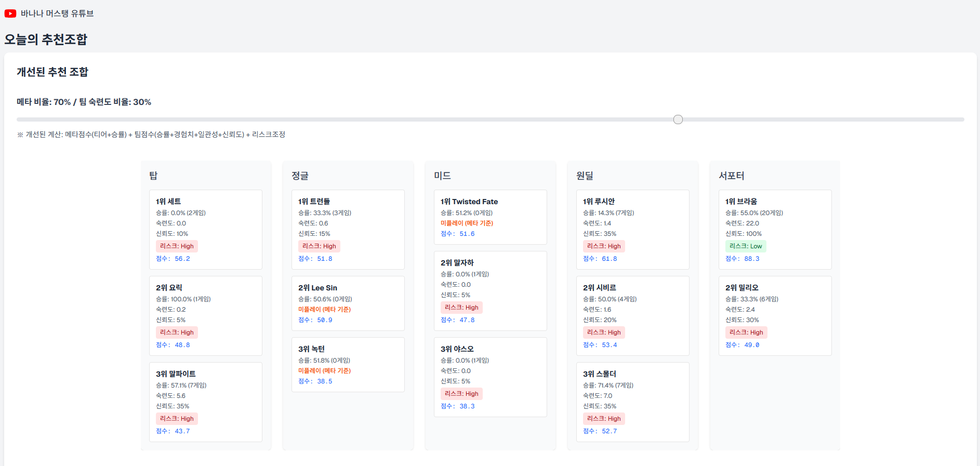Image resolution: width=980 pixels, height=466 pixels.
Task: Select the 미드 column header
Action: [x=442, y=176]
